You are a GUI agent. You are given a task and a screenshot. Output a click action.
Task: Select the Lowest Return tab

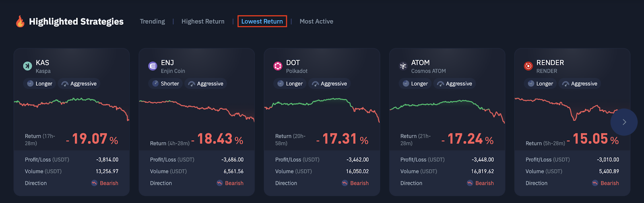click(262, 21)
